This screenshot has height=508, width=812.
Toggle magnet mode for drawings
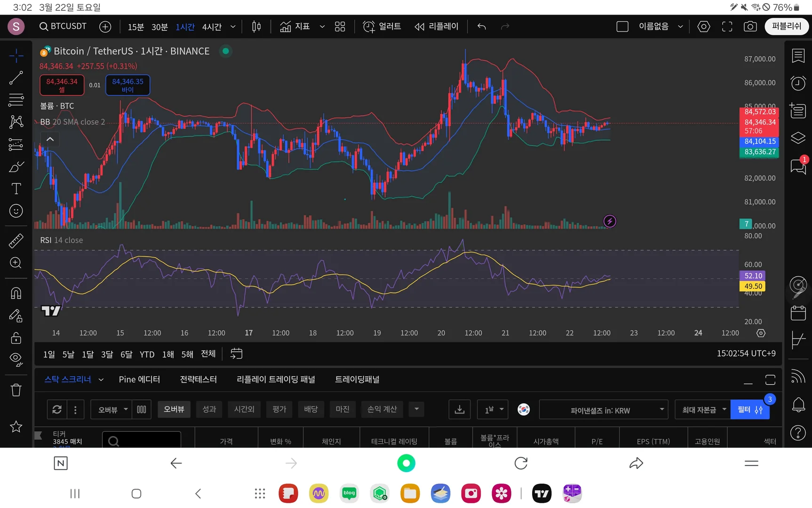pos(16,294)
